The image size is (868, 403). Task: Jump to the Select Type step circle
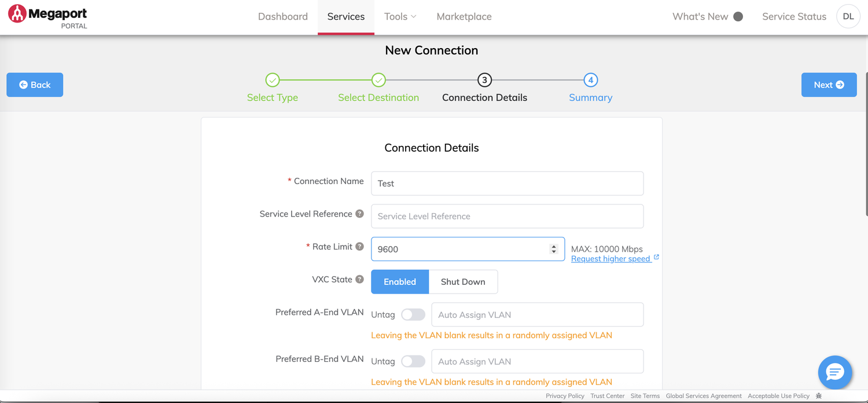pos(273,80)
